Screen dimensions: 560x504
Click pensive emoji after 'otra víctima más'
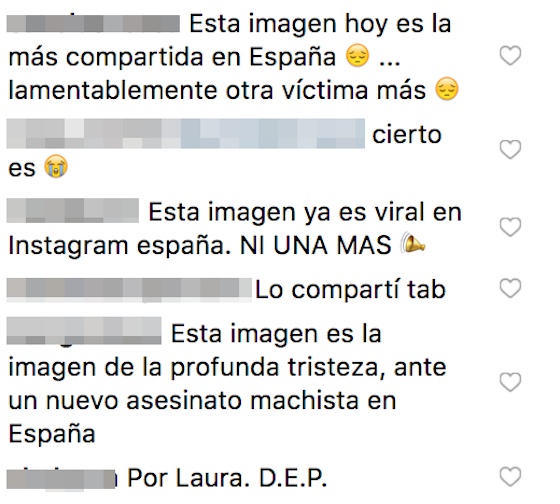[447, 89]
